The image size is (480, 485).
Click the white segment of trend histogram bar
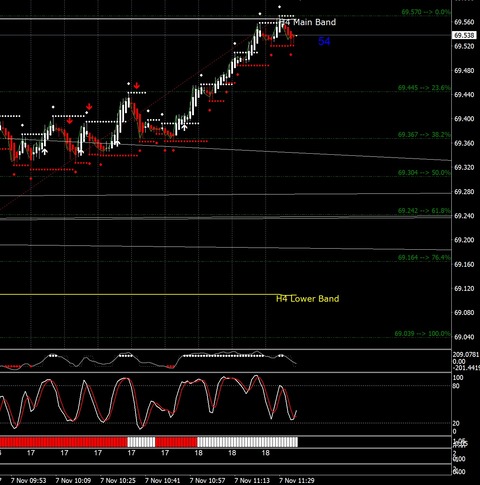pyautogui.click(x=247, y=442)
